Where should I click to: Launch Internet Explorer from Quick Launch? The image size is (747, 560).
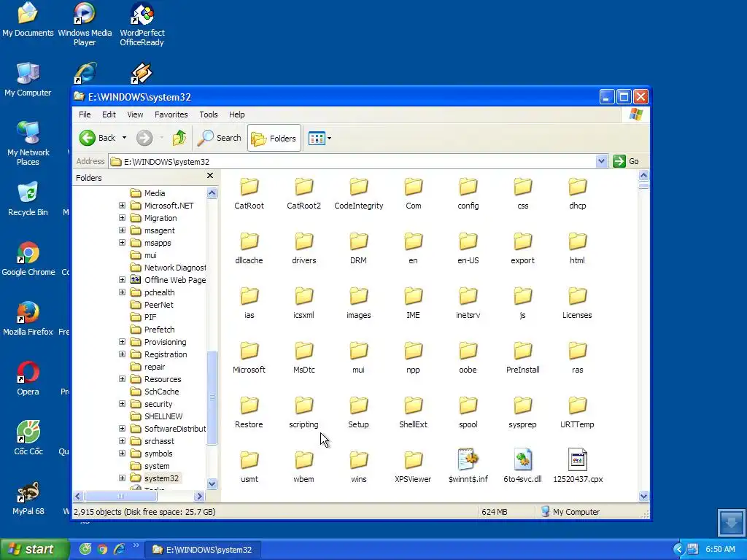[119, 549]
